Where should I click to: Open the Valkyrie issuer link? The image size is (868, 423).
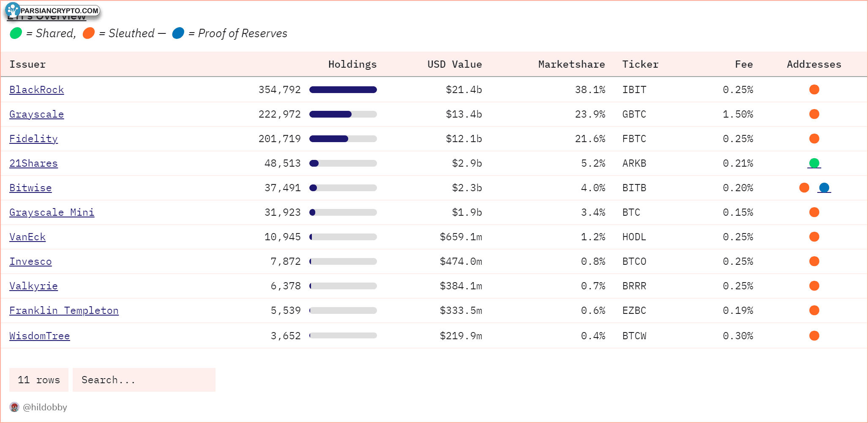pyautogui.click(x=34, y=286)
